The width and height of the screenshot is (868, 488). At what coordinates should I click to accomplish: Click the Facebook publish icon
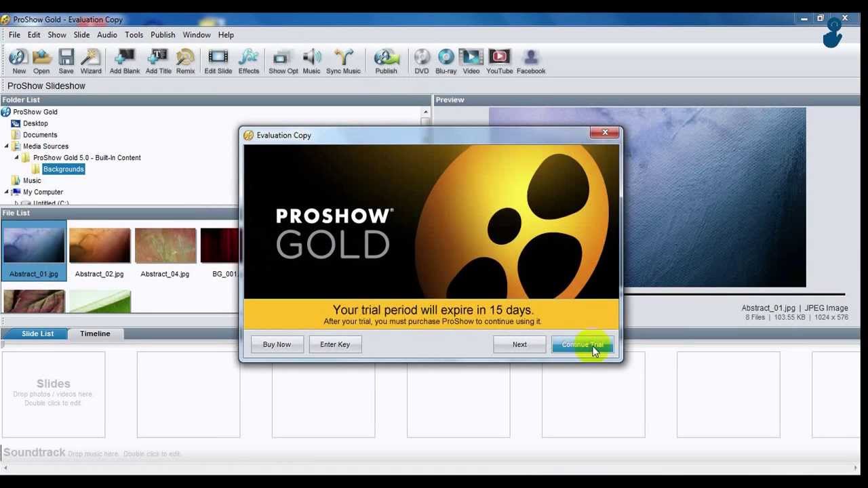(x=531, y=62)
